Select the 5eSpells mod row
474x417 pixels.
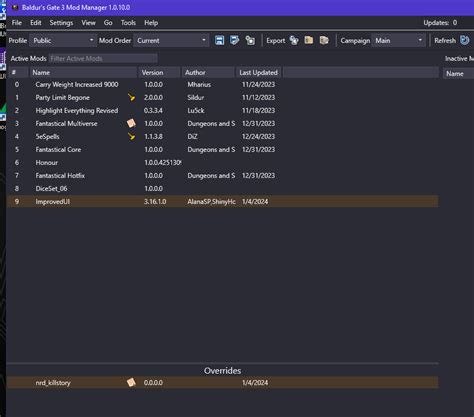[223, 136]
